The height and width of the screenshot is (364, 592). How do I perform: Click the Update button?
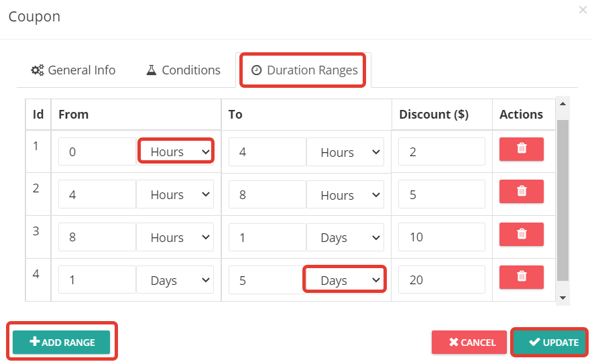tap(549, 342)
